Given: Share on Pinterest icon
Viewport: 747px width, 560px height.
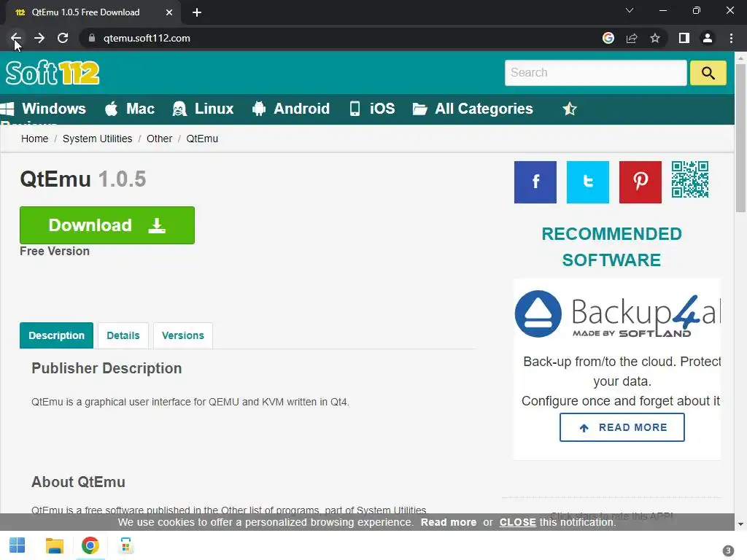Looking at the screenshot, I should pos(640,182).
